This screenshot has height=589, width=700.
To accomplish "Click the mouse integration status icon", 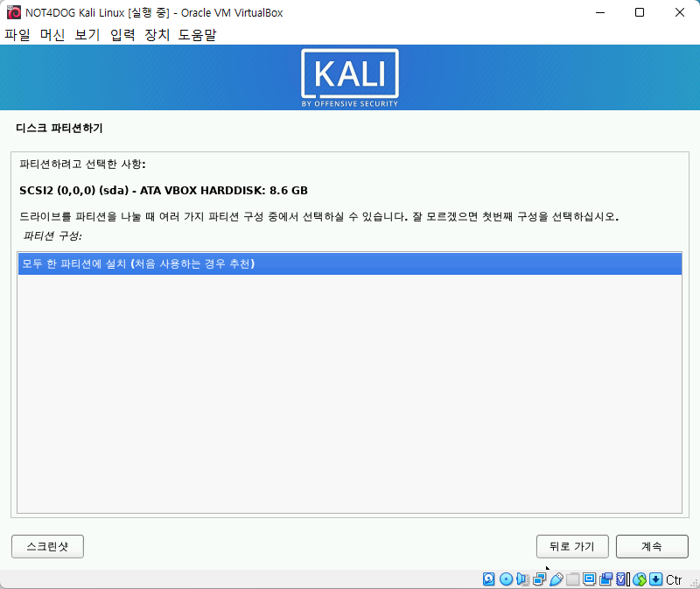I will [x=640, y=579].
